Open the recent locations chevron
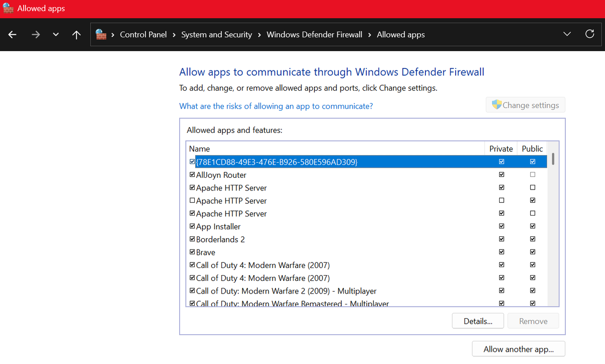The width and height of the screenshot is (605, 364). (56, 35)
